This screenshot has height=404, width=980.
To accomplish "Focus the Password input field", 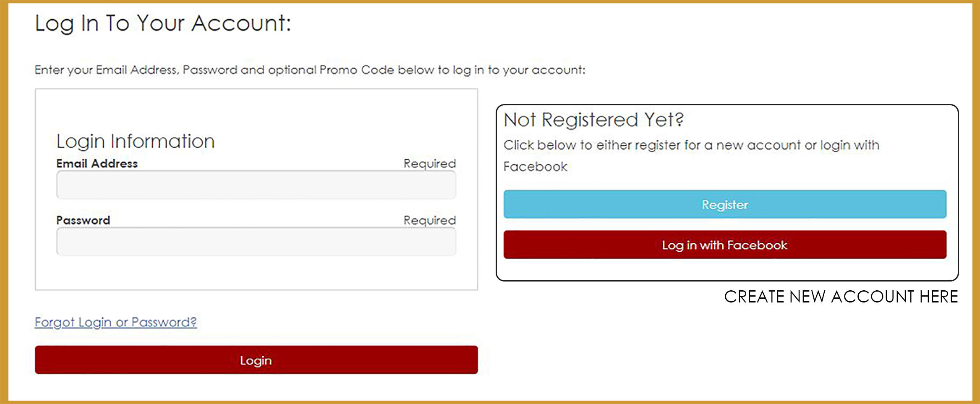I will 256,242.
